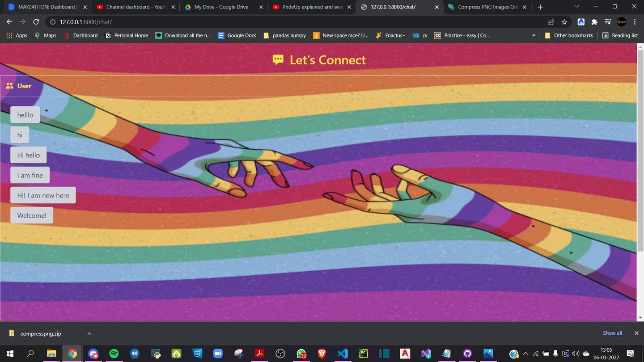
Task: Open the Apps bookmark
Action: click(17, 35)
